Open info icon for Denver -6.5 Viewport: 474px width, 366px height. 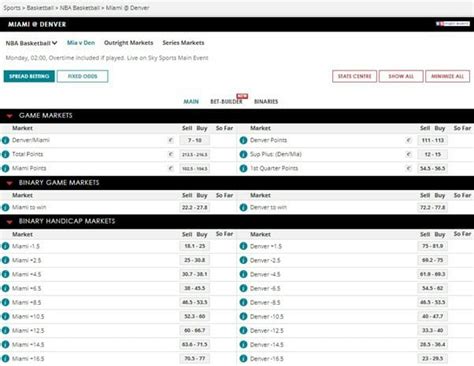[243, 288]
